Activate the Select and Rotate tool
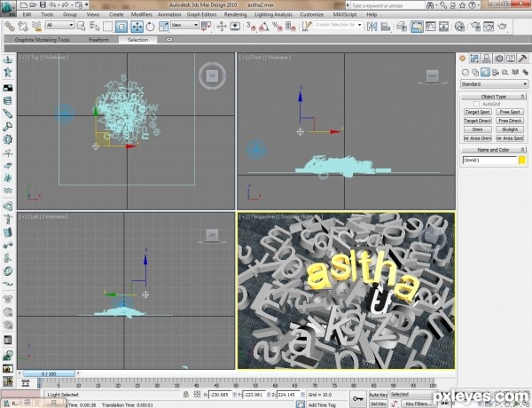 (151, 26)
